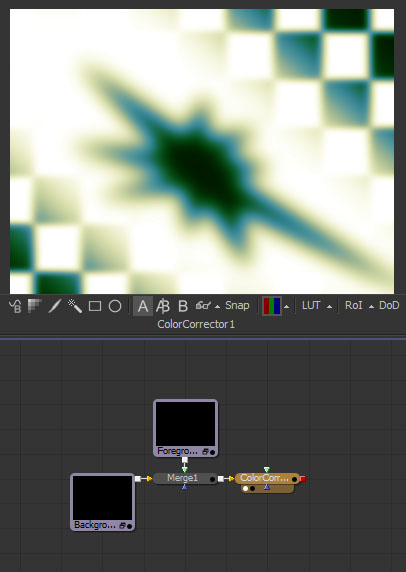
Task: Open the RoI dropdown arrow
Action: 371,307
